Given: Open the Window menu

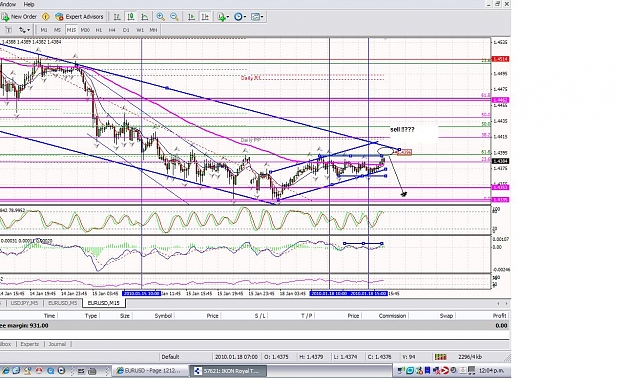Looking at the screenshot, I should coord(8,4).
